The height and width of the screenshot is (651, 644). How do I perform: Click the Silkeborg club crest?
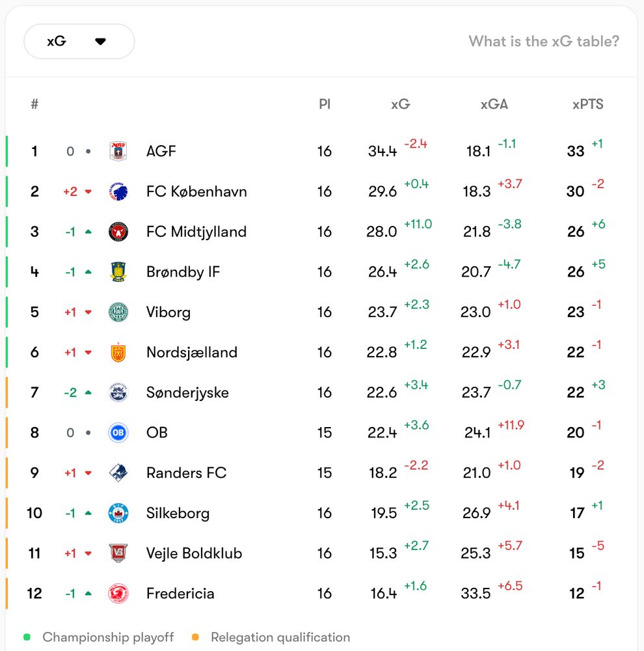[x=118, y=513]
